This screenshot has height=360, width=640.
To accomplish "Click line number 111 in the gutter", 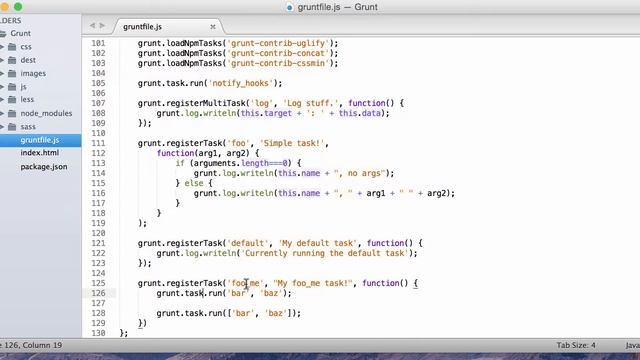I will click(x=98, y=143).
